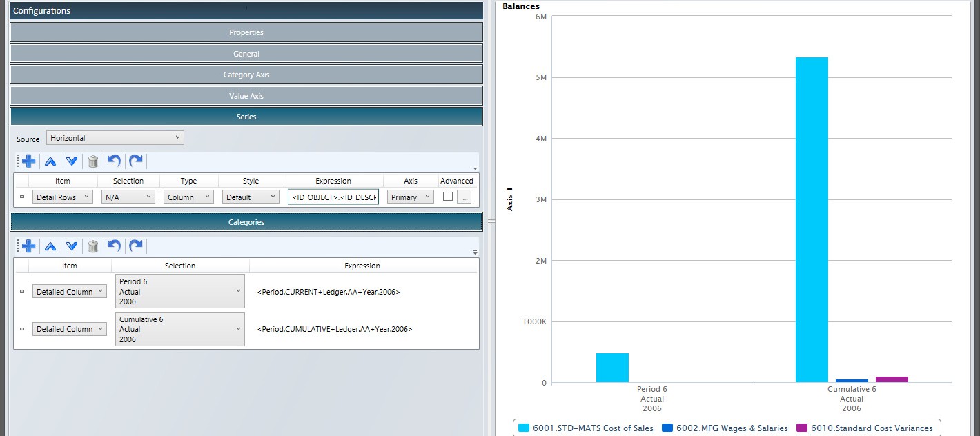Image resolution: width=980 pixels, height=436 pixels.
Task: Collapse the Period 6 category row
Action: [x=21, y=292]
